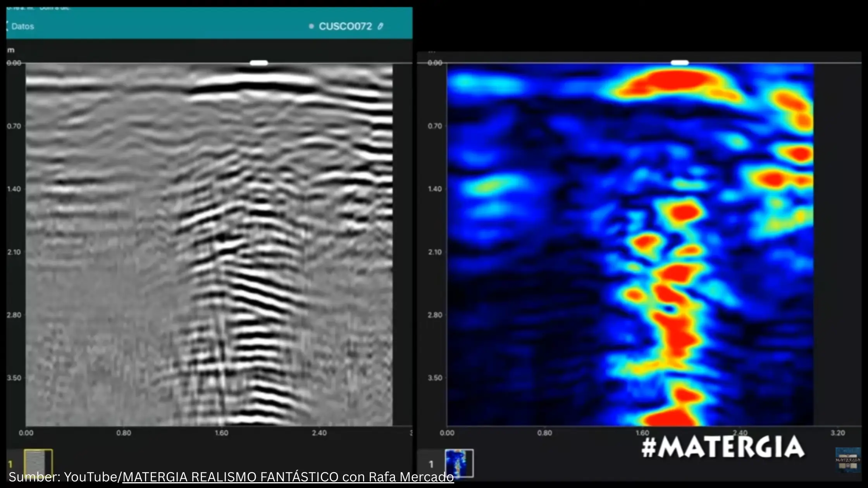Click the #MATERGIA hashtag watermark
Image resolution: width=868 pixels, height=488 pixels.
pyautogui.click(x=722, y=447)
